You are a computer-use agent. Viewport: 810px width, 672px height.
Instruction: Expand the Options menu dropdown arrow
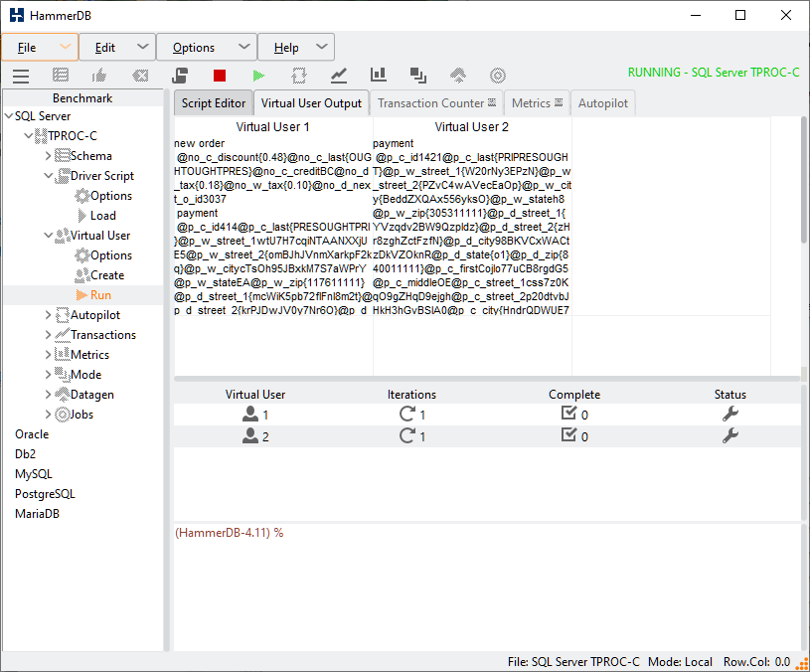pos(244,47)
